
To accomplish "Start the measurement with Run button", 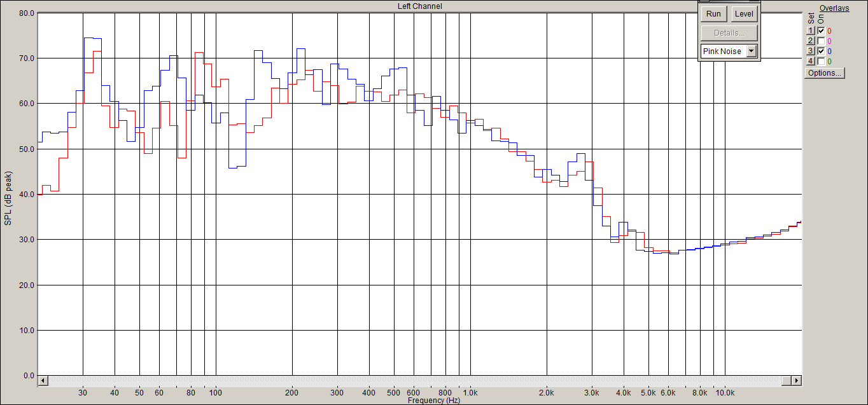I will point(713,14).
